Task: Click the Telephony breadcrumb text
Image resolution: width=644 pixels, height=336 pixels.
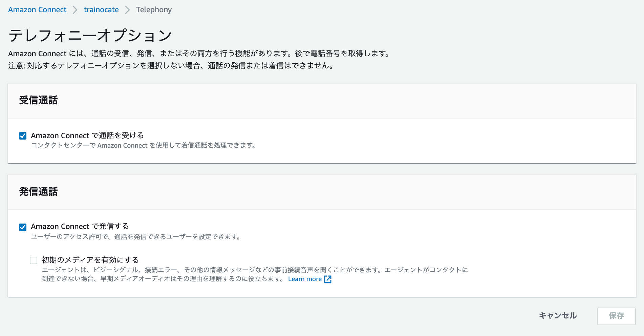Action: tap(154, 10)
